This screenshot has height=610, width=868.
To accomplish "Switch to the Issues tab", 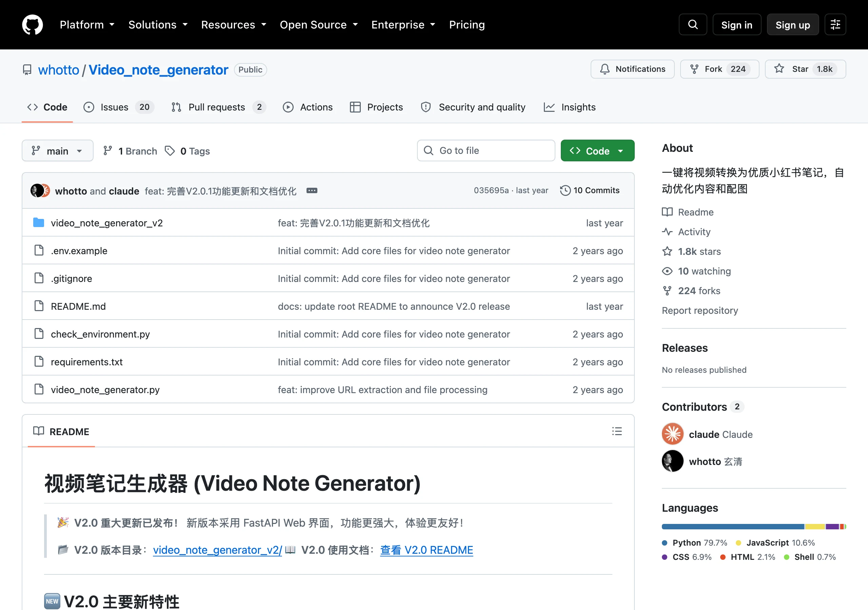I will pos(119,107).
